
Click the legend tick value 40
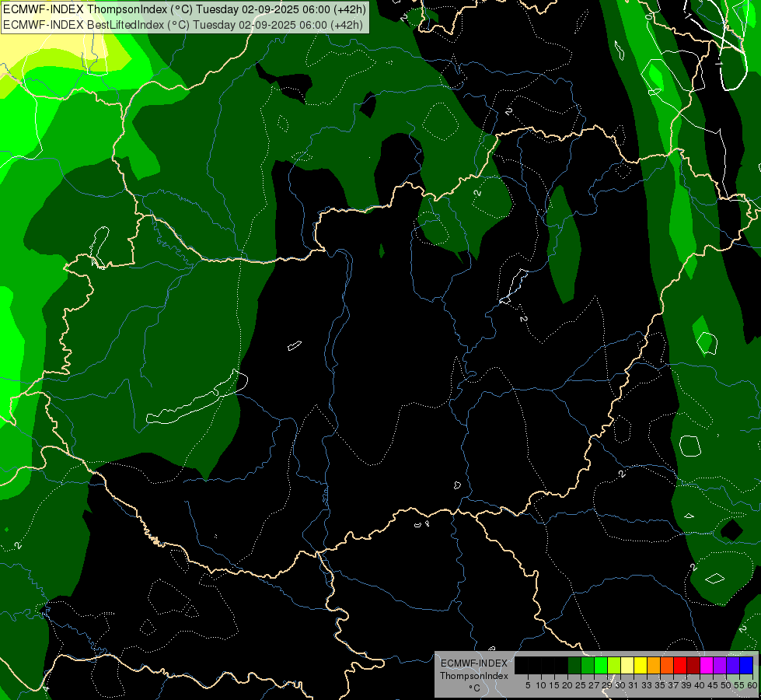tap(700, 685)
